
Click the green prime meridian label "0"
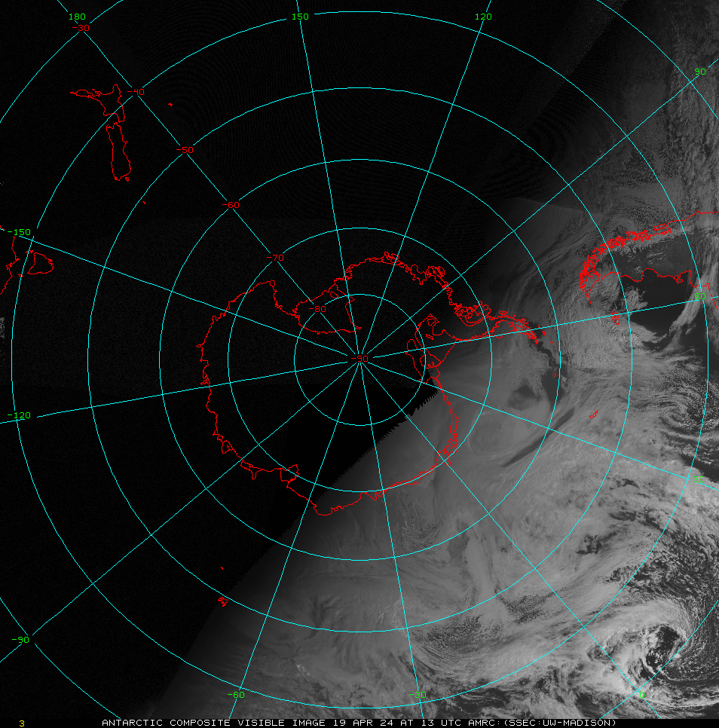tap(642, 695)
